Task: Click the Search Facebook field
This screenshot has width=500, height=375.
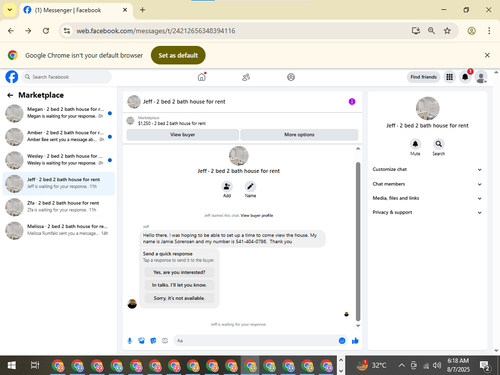Action: click(67, 77)
